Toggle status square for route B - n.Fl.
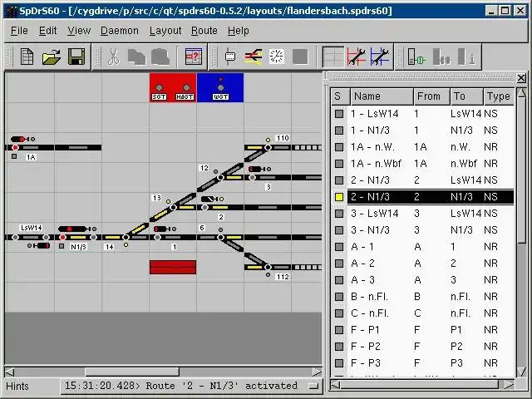 [339, 297]
